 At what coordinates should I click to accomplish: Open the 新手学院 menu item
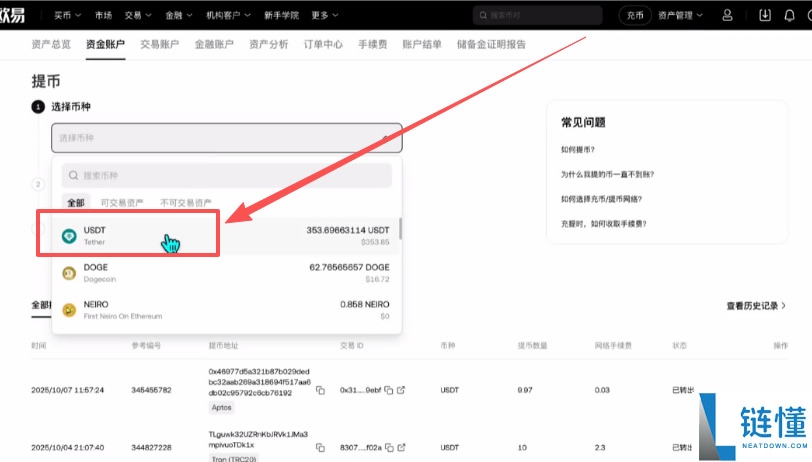[281, 16]
